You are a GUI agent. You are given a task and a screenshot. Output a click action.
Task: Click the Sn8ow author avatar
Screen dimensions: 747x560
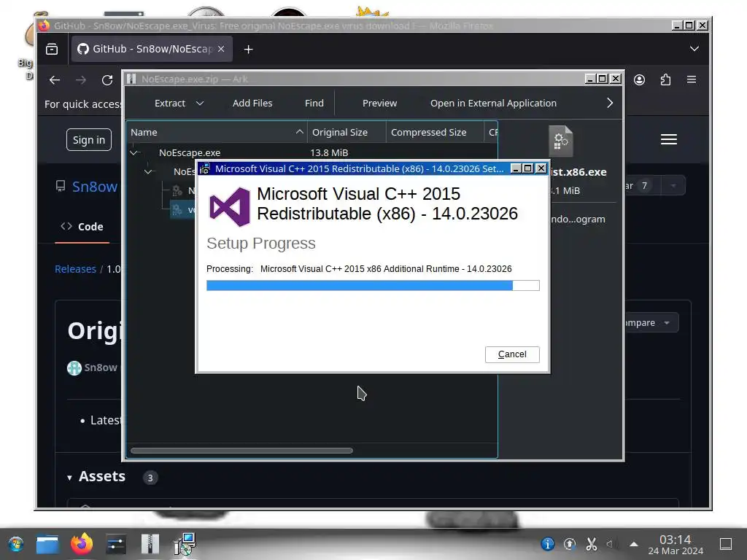coord(74,368)
